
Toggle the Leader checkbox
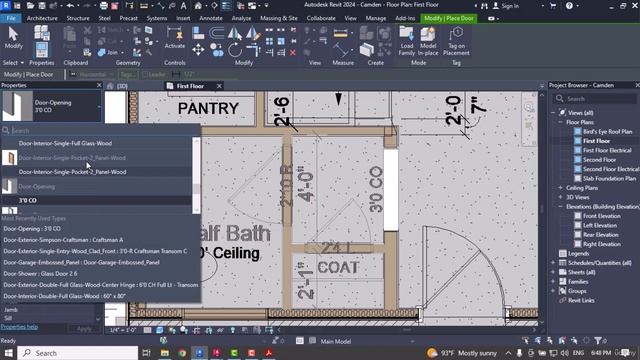[x=145, y=75]
